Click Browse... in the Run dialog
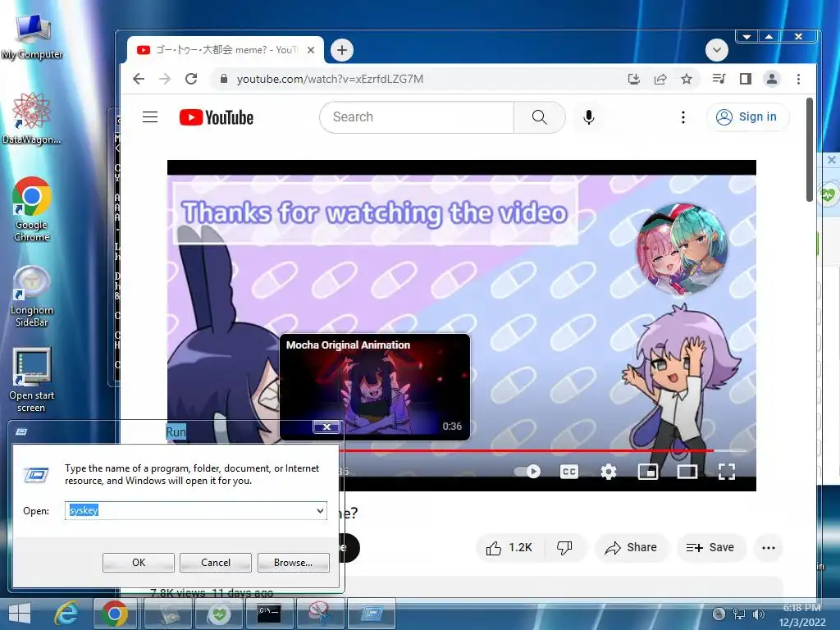840x630 pixels. [x=293, y=563]
